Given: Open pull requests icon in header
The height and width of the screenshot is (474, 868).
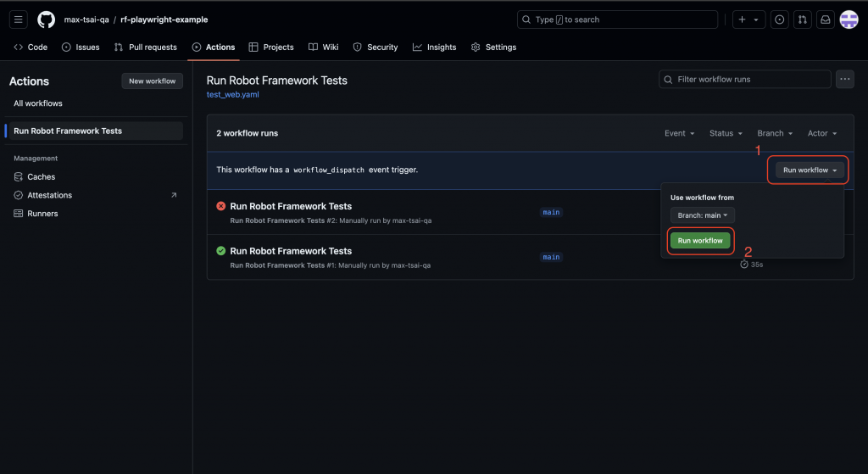Looking at the screenshot, I should click(x=802, y=20).
